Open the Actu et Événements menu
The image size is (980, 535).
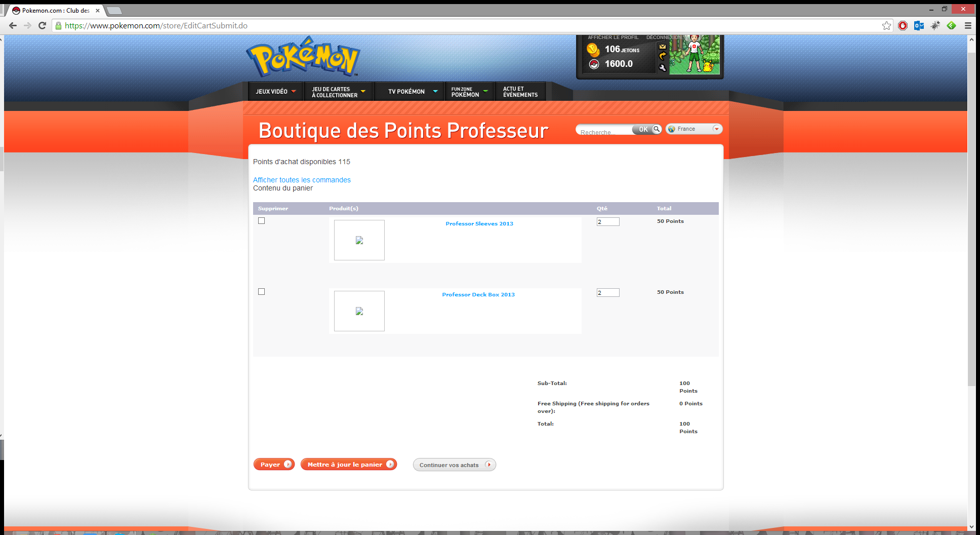pyautogui.click(x=520, y=92)
